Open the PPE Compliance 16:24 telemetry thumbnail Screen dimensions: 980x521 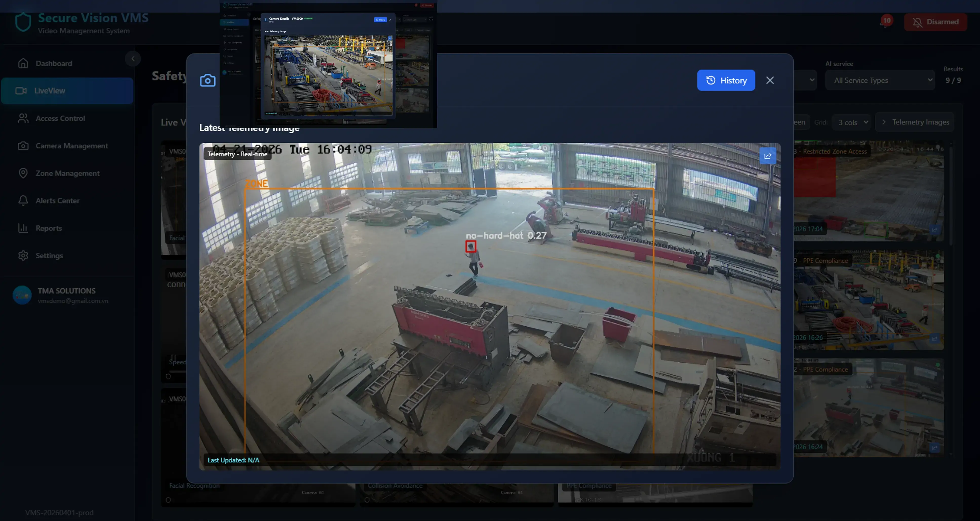[869, 408]
